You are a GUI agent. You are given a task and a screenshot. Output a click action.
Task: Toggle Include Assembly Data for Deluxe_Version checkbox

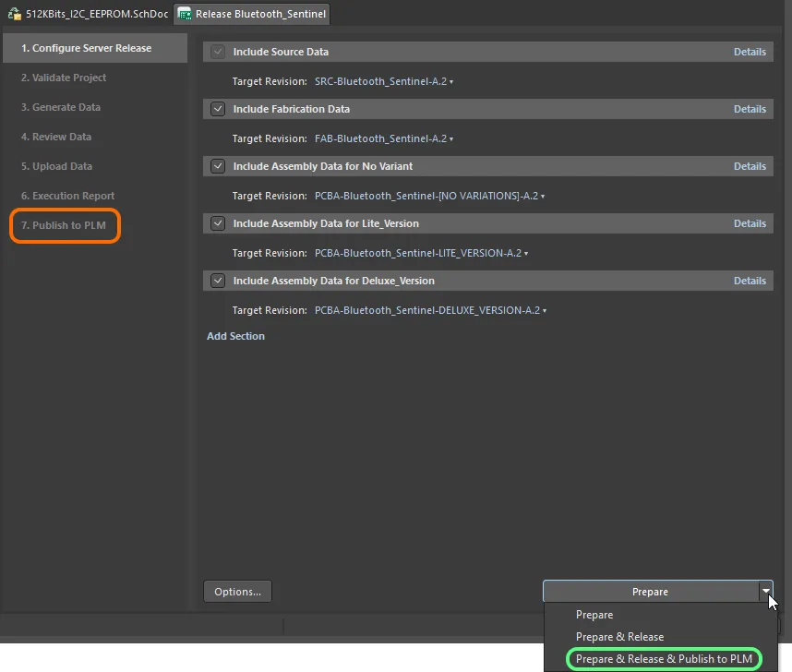click(x=218, y=281)
